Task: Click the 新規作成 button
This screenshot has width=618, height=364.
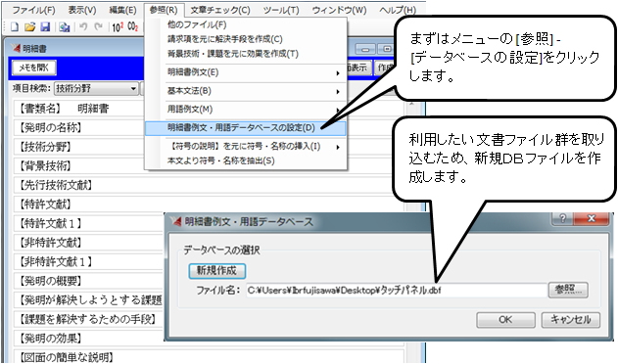Action: pyautogui.click(x=216, y=271)
